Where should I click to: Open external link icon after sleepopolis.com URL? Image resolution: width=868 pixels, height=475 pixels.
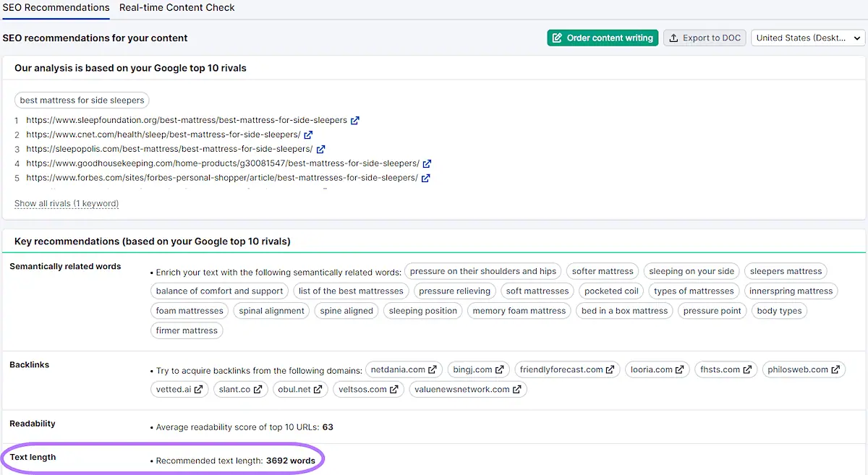click(320, 149)
